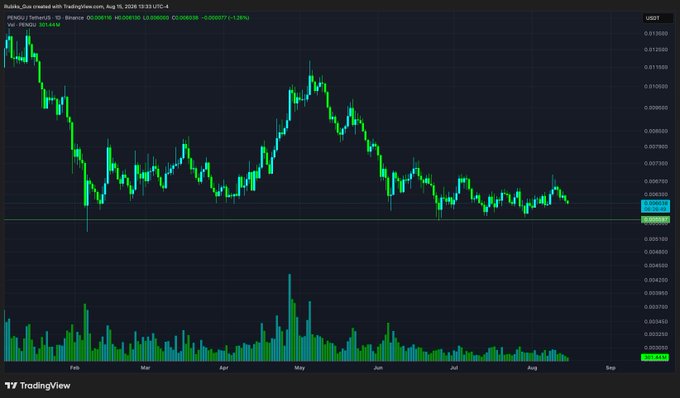Screen dimensions: 680x398
Task: Click the Feb label on time axis
Action: 75,368
